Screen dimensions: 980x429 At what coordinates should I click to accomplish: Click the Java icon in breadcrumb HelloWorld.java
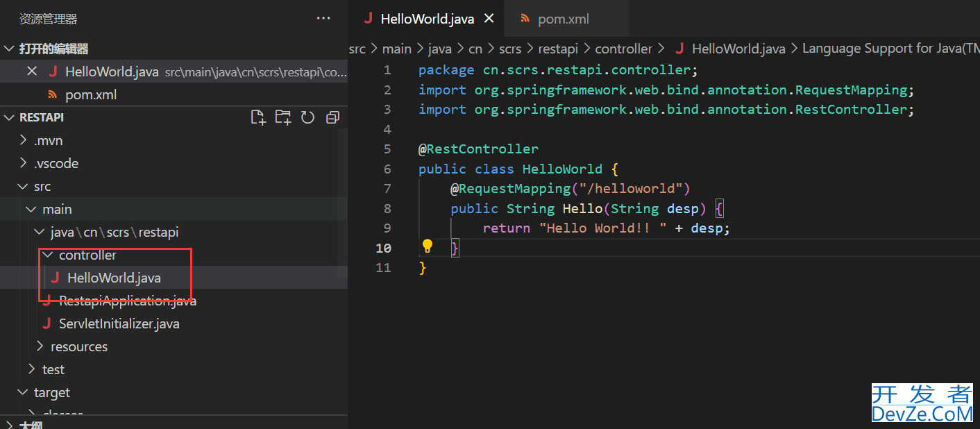(x=679, y=49)
